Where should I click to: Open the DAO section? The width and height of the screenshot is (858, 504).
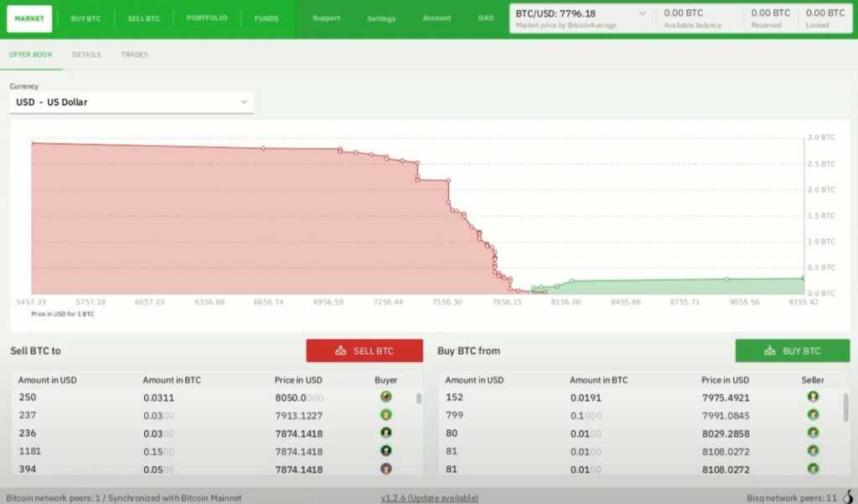pos(486,18)
